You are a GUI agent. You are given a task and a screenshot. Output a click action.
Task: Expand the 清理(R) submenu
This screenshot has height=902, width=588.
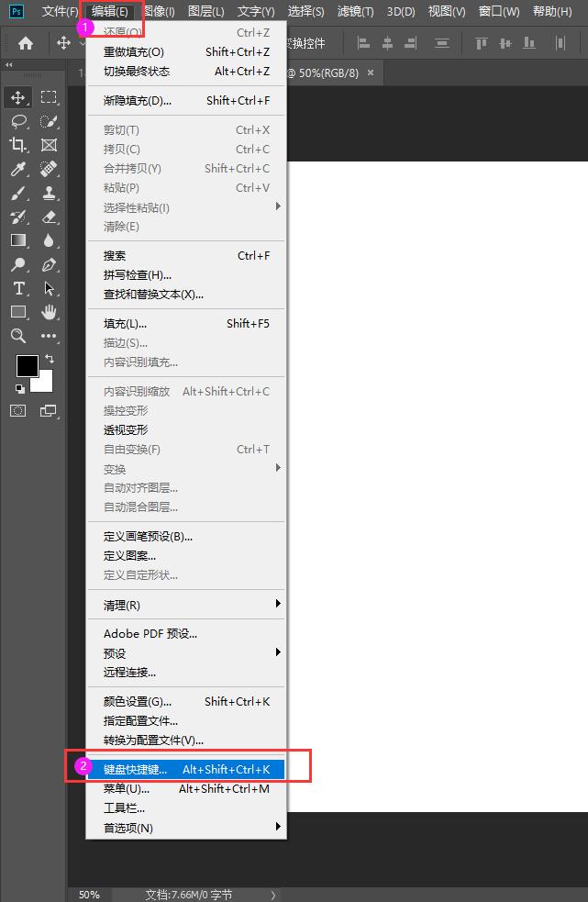point(185,605)
